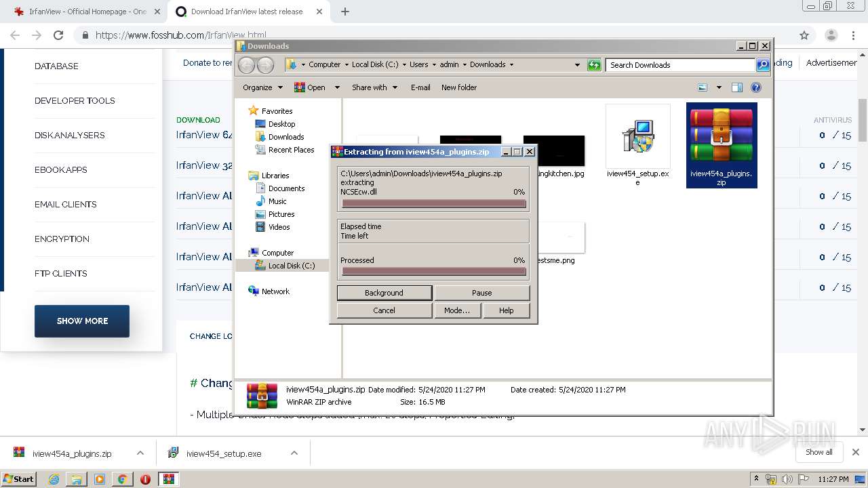Viewport: 868px width, 488px height.
Task: Click New folder in Explorer toolbar
Action: point(459,87)
